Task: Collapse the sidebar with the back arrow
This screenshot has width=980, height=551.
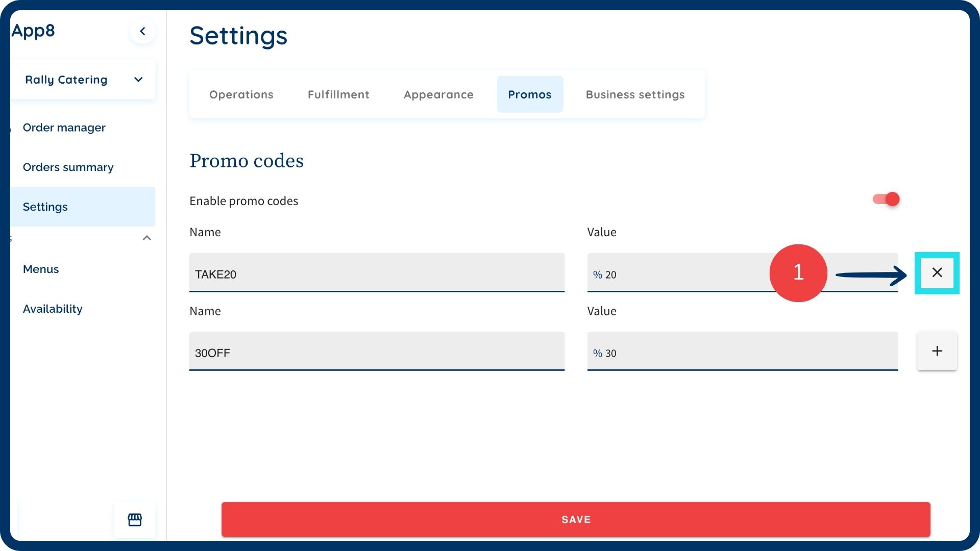Action: click(x=142, y=31)
